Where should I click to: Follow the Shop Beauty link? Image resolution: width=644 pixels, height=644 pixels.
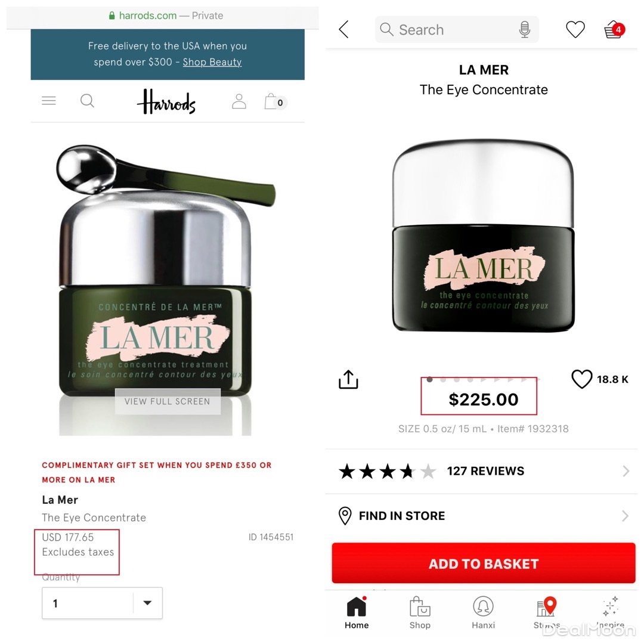click(212, 62)
